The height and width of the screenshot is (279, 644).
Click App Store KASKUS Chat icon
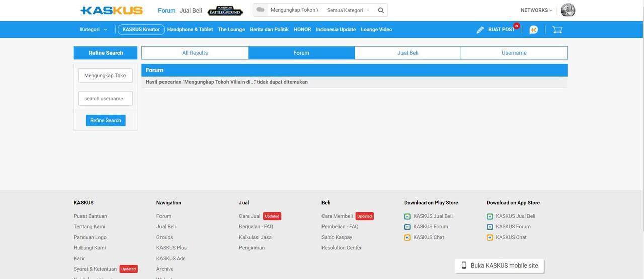(490, 238)
